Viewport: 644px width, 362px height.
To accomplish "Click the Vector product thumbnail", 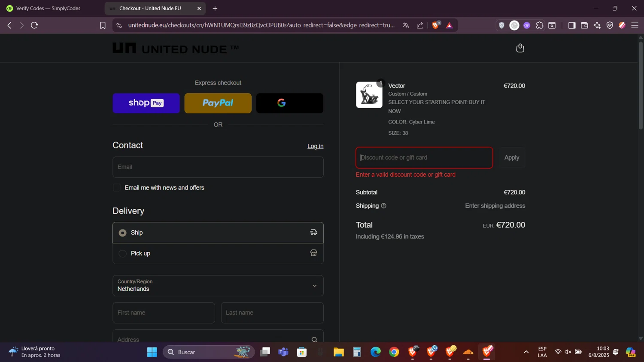I will tap(369, 95).
